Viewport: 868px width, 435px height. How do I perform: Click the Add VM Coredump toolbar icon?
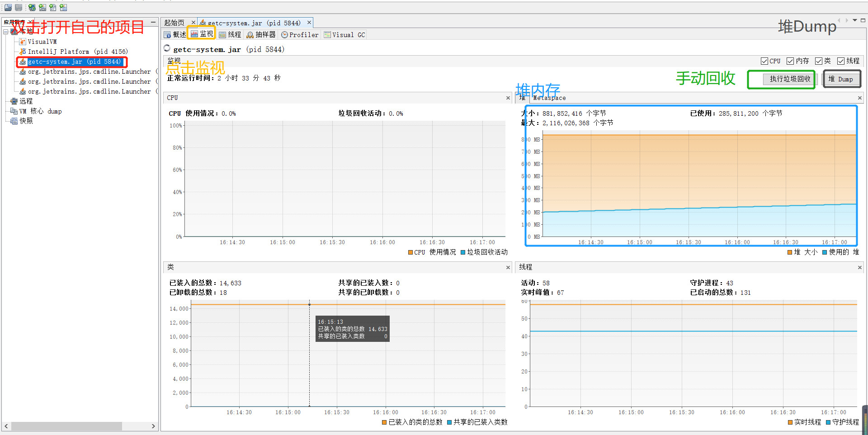click(53, 7)
